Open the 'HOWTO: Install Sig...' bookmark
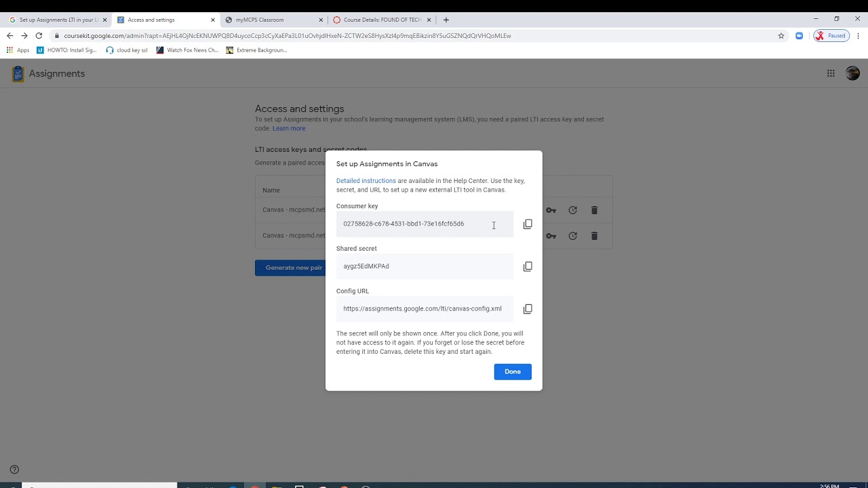 (66, 50)
